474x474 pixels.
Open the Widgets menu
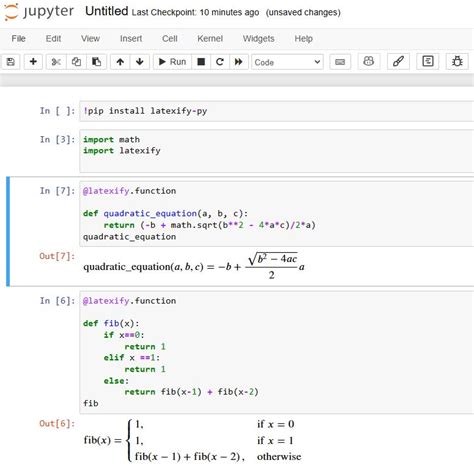(258, 39)
